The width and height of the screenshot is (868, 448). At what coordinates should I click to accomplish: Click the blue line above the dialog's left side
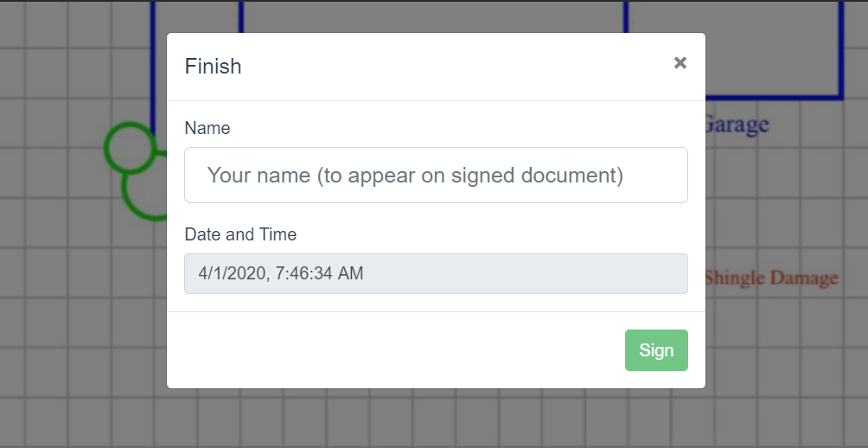(241, 16)
